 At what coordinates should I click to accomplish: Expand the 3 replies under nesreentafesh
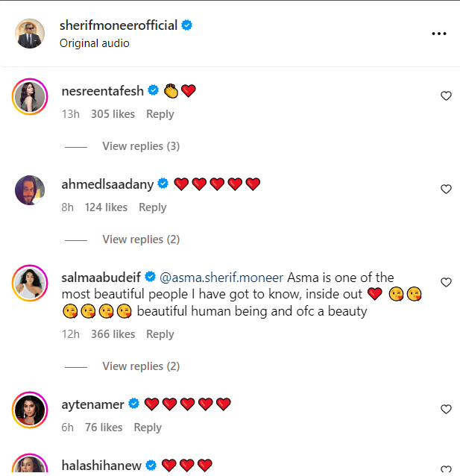click(141, 146)
